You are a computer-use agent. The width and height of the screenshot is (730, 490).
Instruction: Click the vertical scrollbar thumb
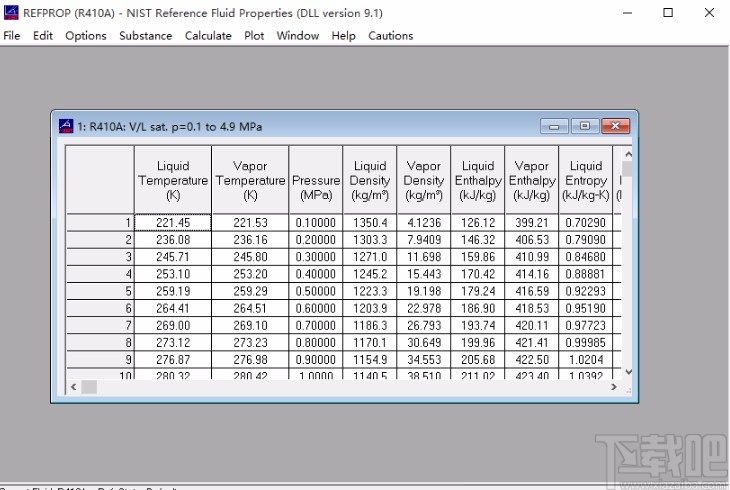coord(628,169)
